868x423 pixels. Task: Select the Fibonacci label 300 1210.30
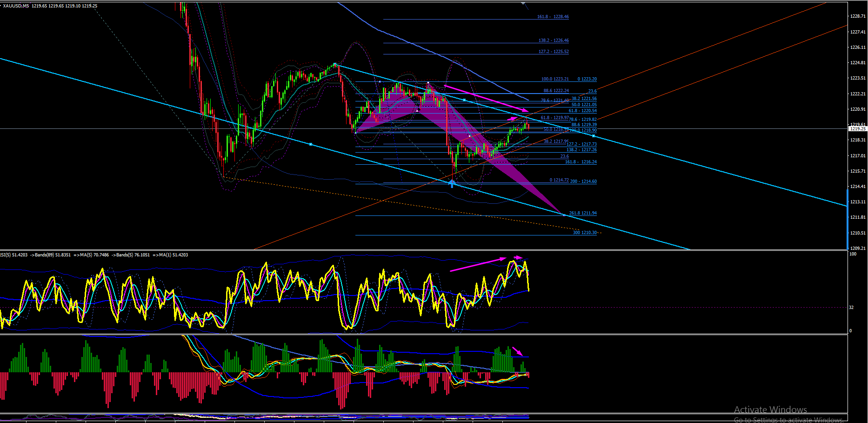coord(585,233)
